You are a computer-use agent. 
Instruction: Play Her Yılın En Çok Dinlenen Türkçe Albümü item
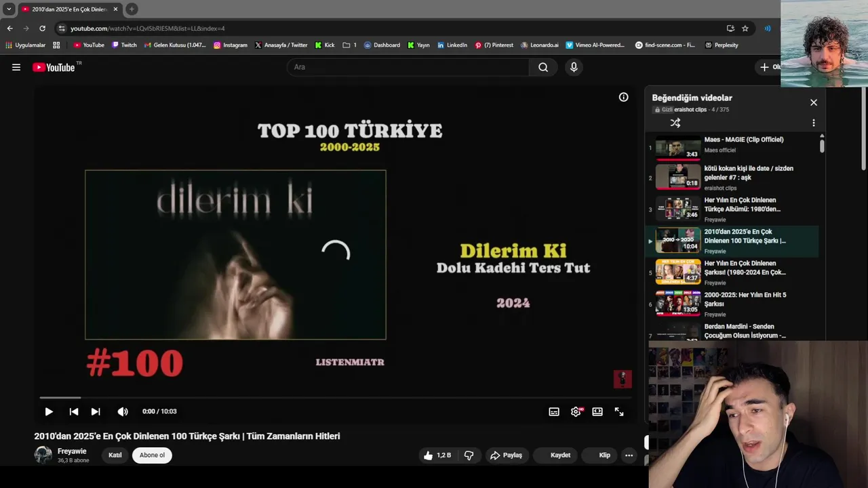(731, 209)
